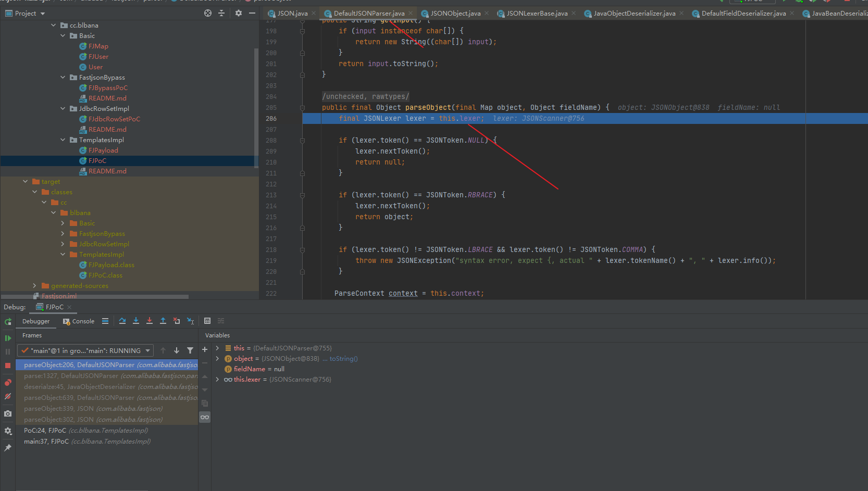Click the Project tree horizontal scrollbar

[x=95, y=297]
